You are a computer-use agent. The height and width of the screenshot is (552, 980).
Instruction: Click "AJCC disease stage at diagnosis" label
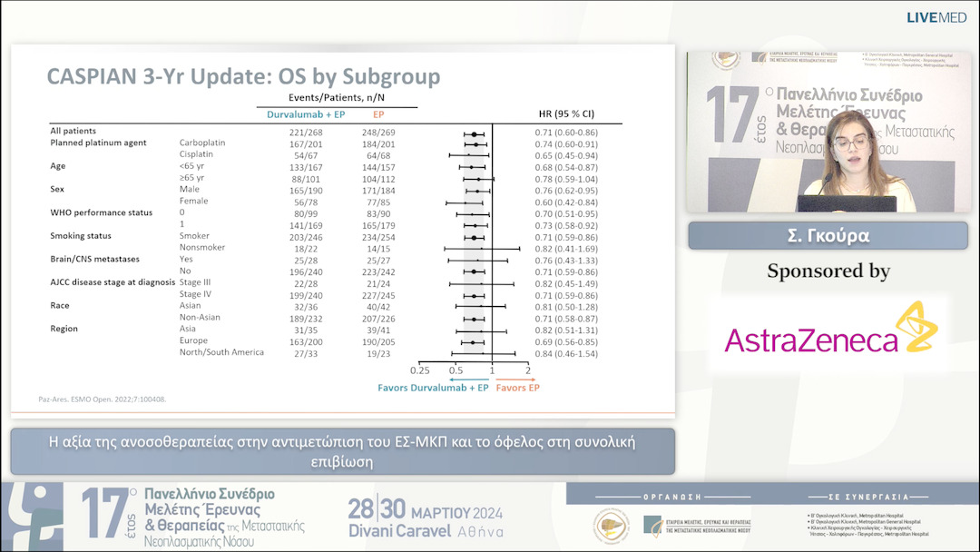click(x=113, y=282)
